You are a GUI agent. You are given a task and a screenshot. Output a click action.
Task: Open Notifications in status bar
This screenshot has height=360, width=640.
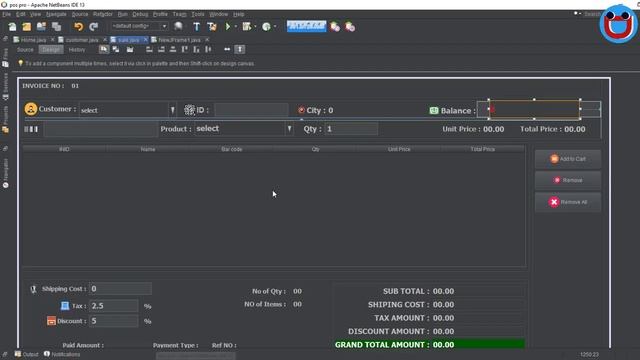[62, 354]
